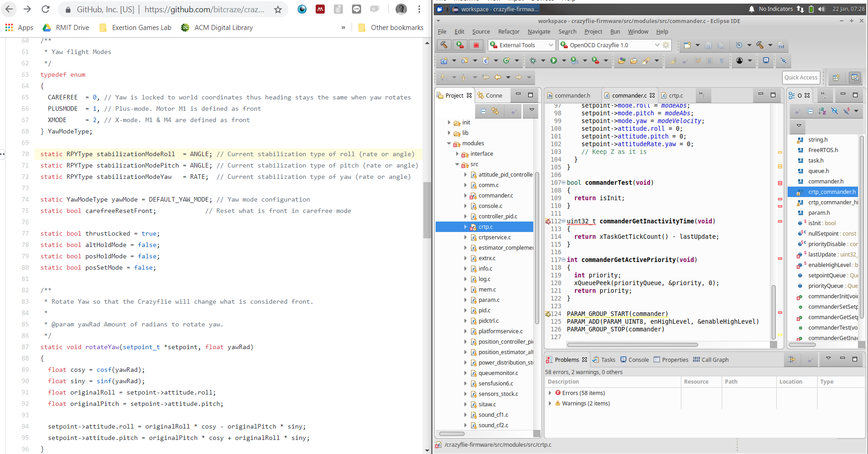Reload the GitHub page in Chrome
This screenshot has height=454, width=868.
(x=45, y=10)
